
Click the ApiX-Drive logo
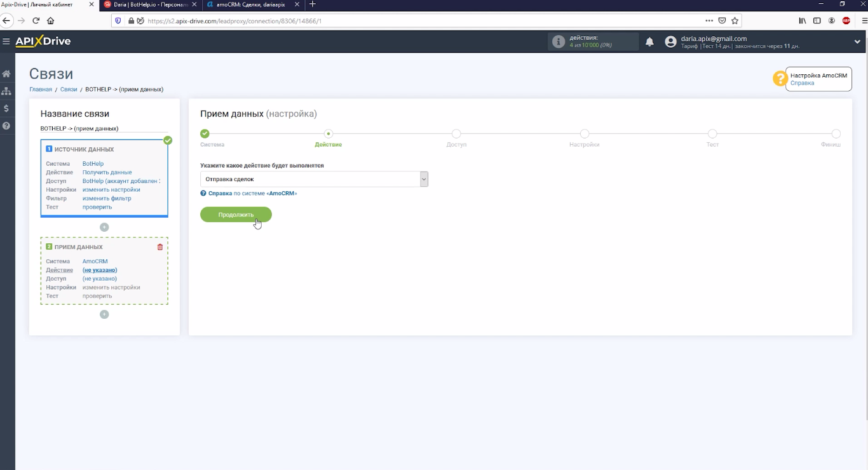[x=43, y=41]
